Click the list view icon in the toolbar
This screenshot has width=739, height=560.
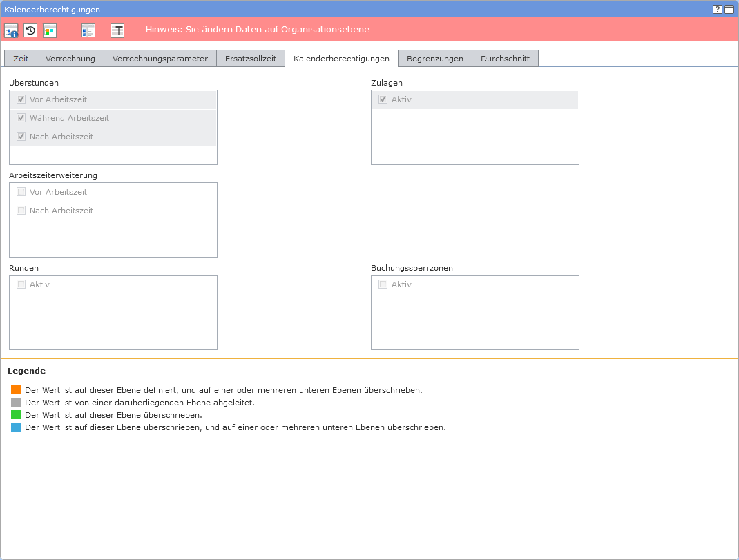[x=88, y=30]
